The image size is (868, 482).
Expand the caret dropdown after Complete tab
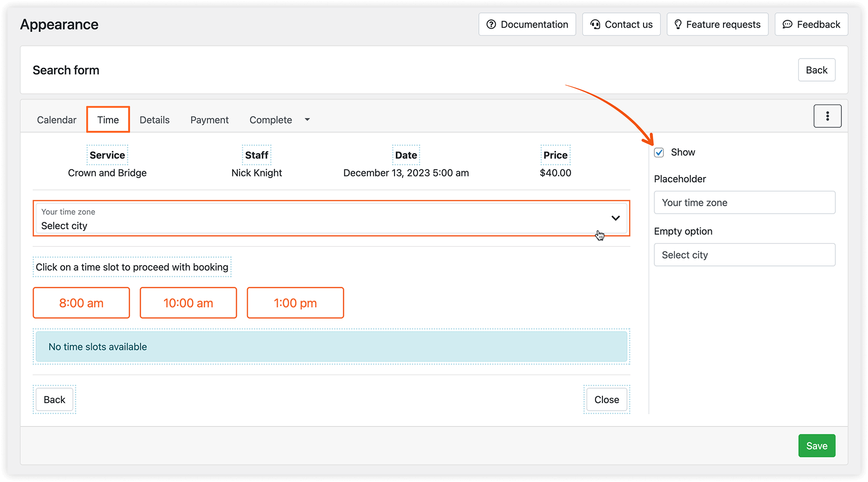(x=307, y=120)
